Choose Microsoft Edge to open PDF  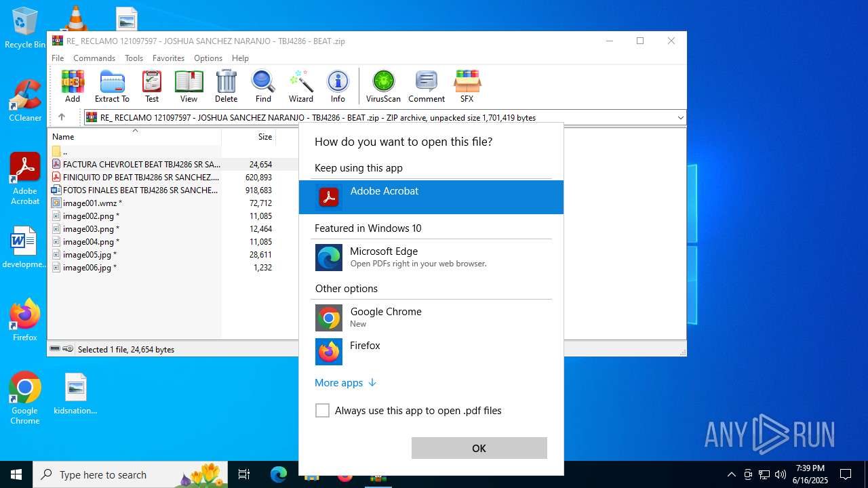pyautogui.click(x=431, y=258)
